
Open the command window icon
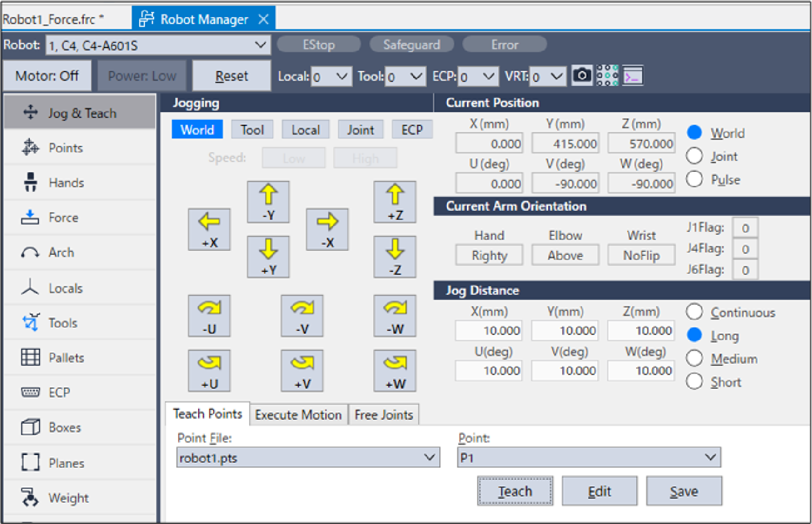point(633,76)
